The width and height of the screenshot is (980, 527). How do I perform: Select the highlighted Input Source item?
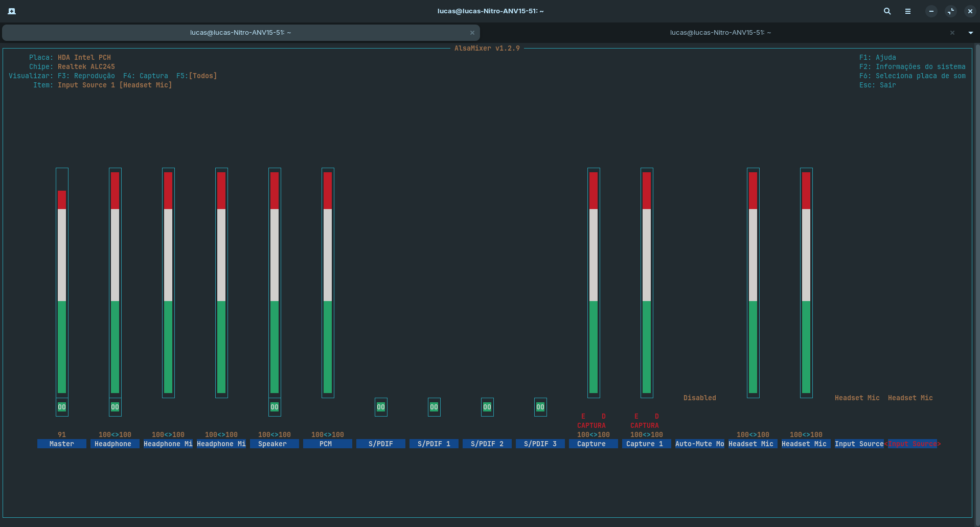click(912, 444)
